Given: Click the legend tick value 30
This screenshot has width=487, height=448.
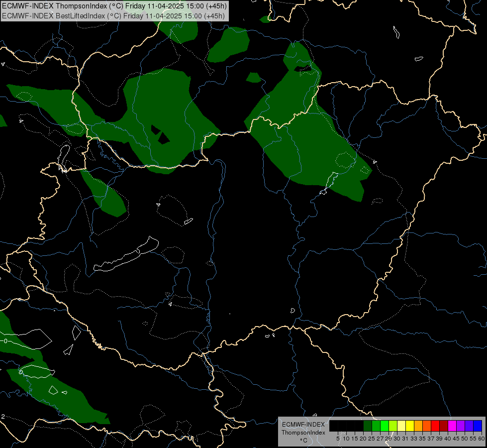Looking at the screenshot, I should coord(397,439).
